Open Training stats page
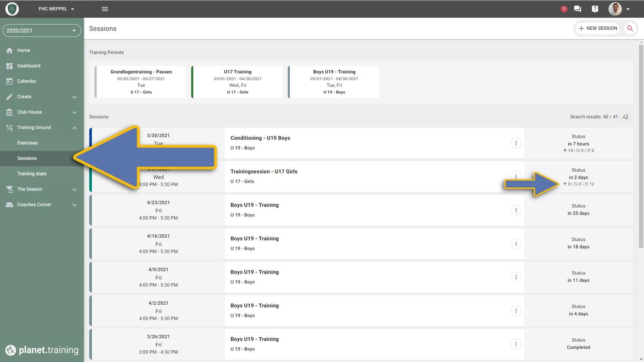The image size is (644, 362). (x=32, y=174)
